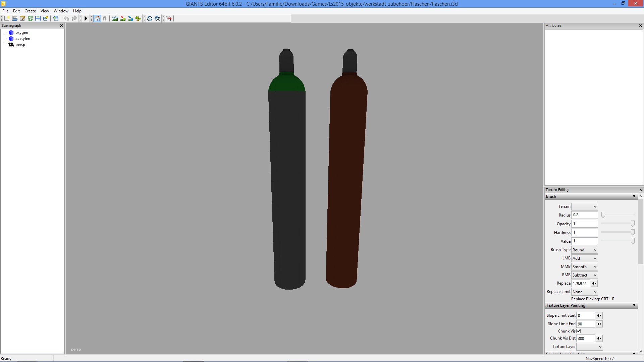The image size is (644, 362).
Task: Open the Window menu
Action: pos(61,11)
